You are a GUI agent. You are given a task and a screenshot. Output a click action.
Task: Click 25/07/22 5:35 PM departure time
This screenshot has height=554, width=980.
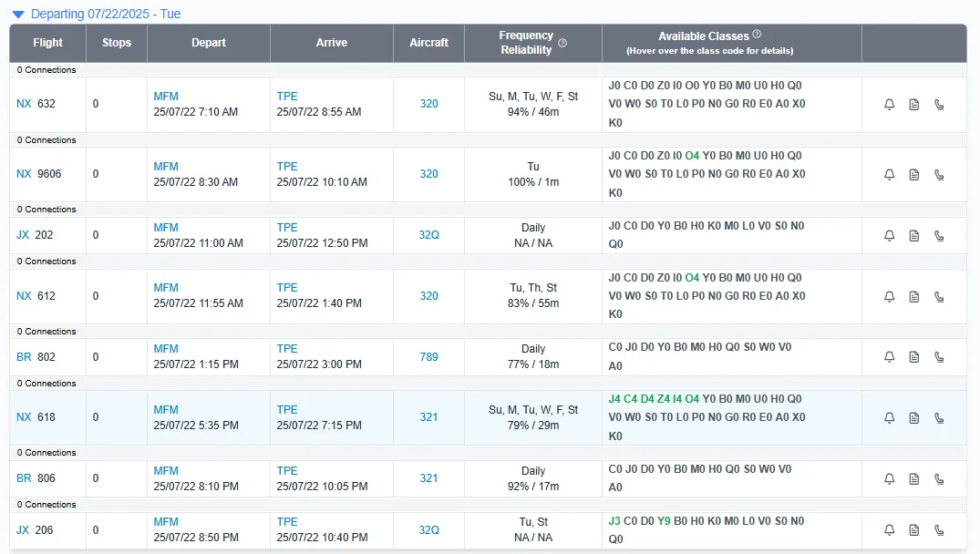click(196, 426)
